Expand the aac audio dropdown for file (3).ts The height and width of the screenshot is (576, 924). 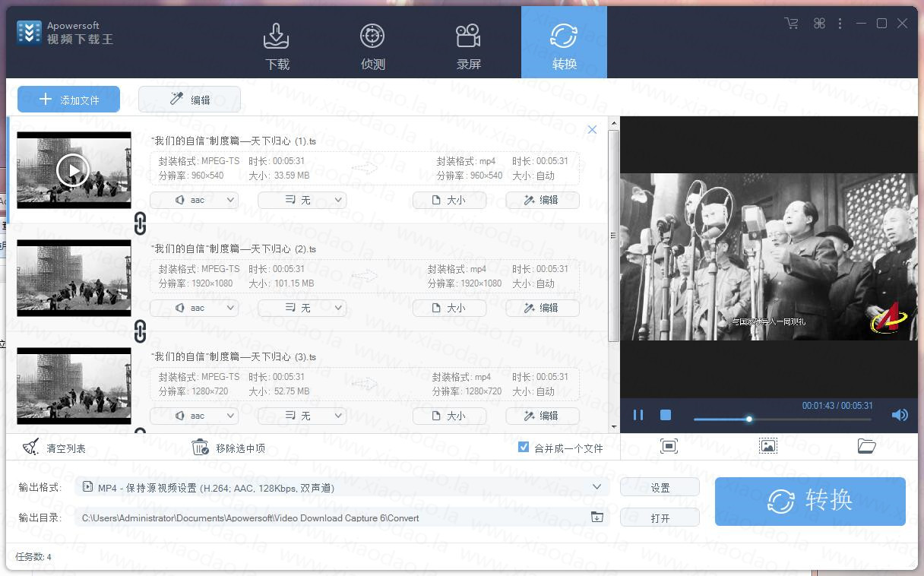pos(195,416)
